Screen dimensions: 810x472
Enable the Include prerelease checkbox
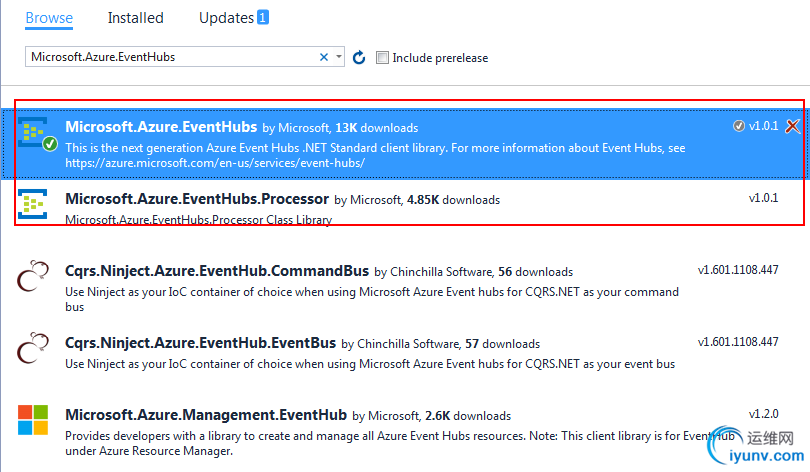pyautogui.click(x=382, y=58)
